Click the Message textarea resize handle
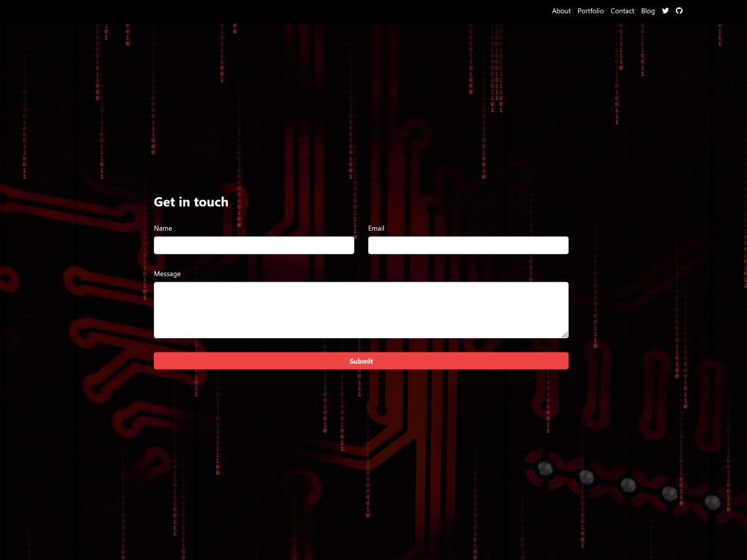This screenshot has width=747, height=560. (565, 335)
